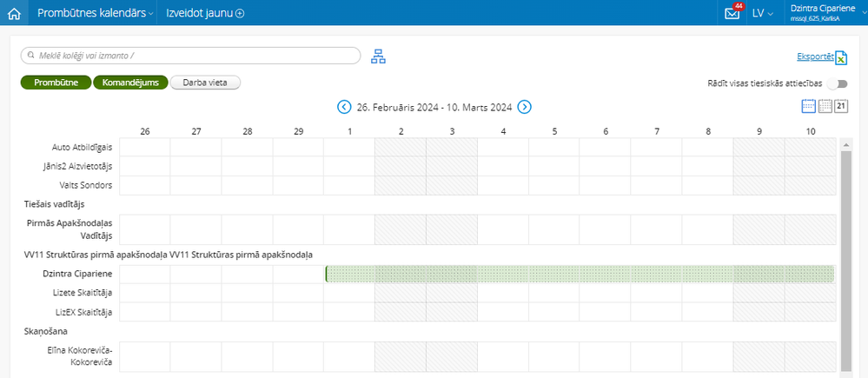Click the colleague search field
The image size is (868, 378).
[190, 56]
